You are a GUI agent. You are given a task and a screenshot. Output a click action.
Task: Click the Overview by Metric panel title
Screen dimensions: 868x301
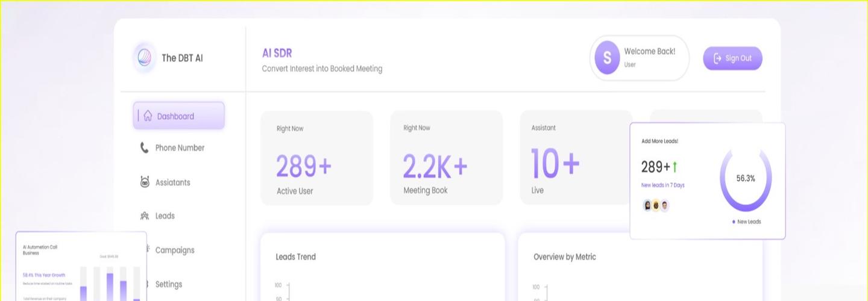(565, 257)
